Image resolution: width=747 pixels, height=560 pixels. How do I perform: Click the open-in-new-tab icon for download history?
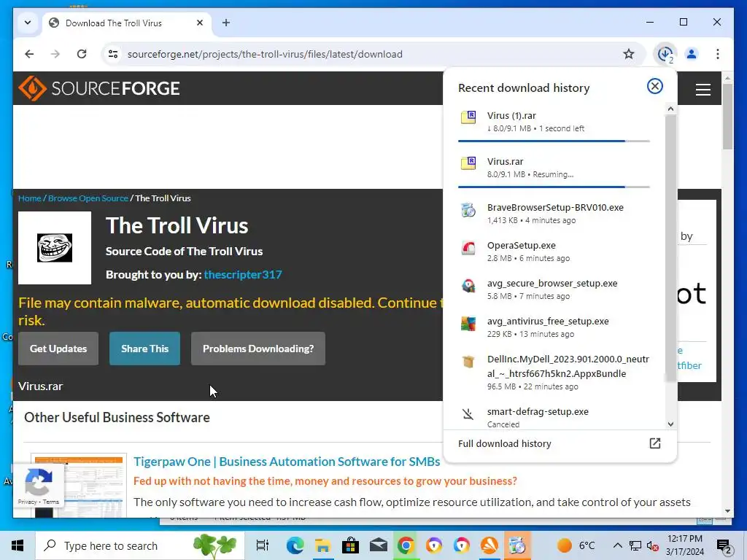click(654, 443)
